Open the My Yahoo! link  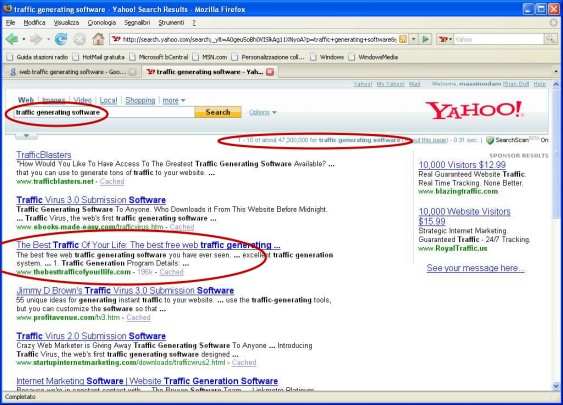pyautogui.click(x=390, y=84)
